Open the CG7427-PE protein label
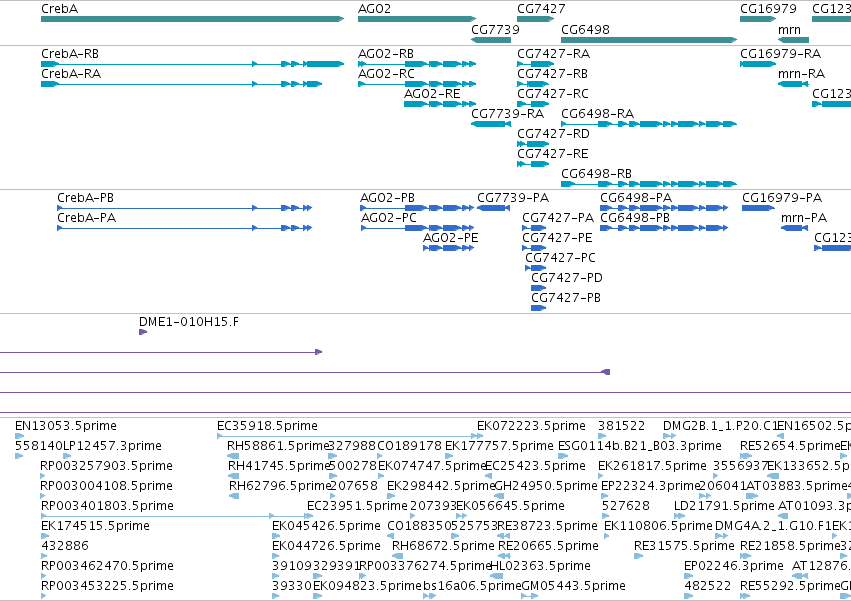 tap(557, 238)
